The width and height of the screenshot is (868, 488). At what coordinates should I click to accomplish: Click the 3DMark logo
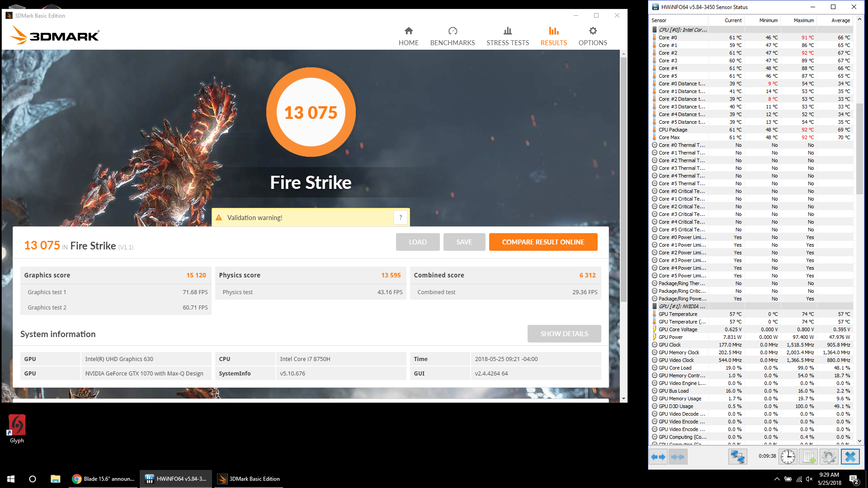[55, 35]
